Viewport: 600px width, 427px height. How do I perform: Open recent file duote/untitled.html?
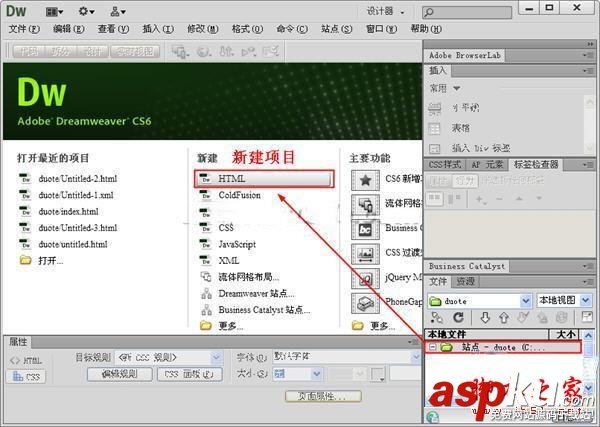[73, 244]
